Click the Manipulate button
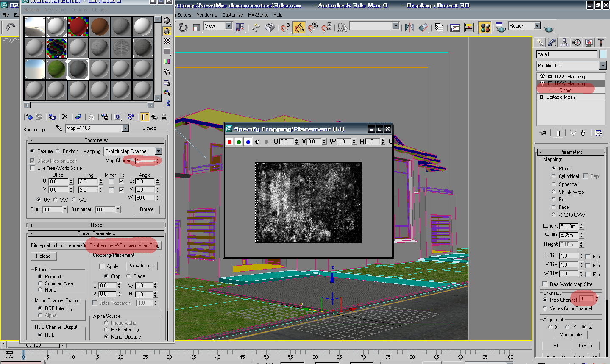The height and width of the screenshot is (364, 610). (571, 335)
